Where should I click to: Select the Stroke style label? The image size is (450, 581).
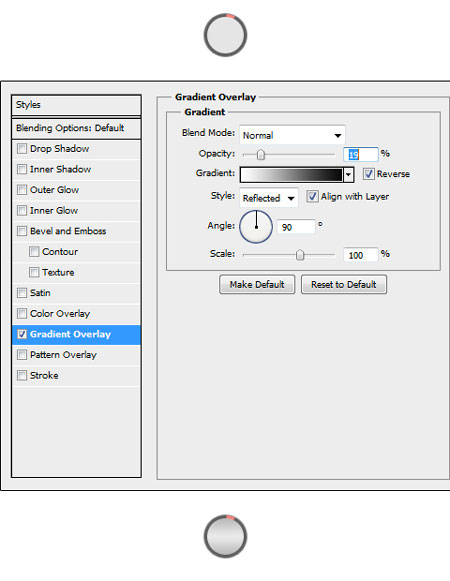pos(44,375)
